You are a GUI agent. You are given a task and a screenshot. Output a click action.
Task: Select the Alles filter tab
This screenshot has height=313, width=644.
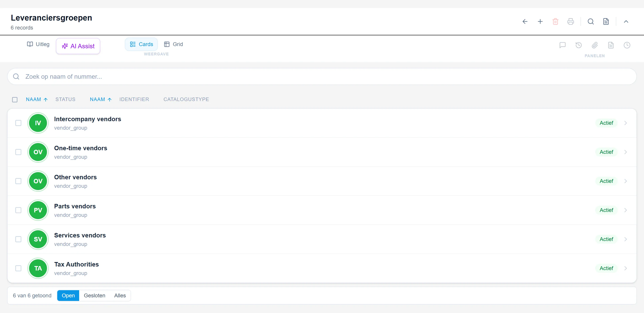[x=120, y=296]
